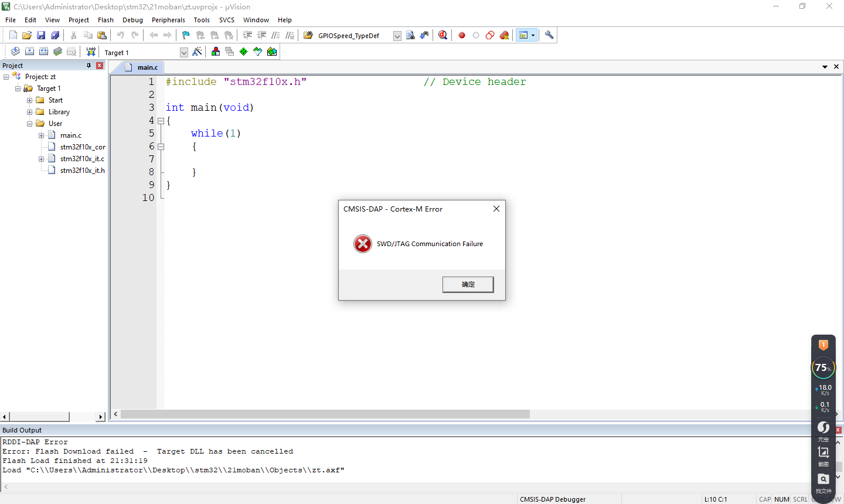844x504 pixels.
Task: Kill all breakpoints via crossed breakpoint icon
Action: pyautogui.click(x=504, y=35)
